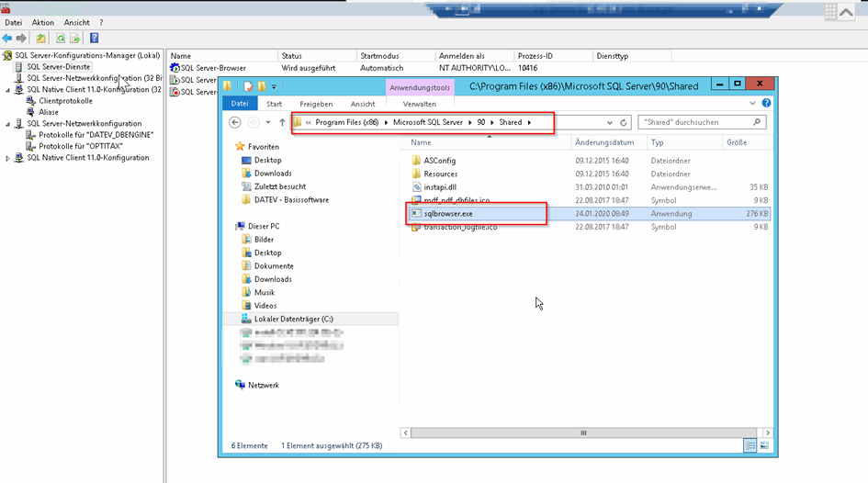868x483 pixels.
Task: Select SQL Server-Browser service row
Action: click(x=213, y=68)
